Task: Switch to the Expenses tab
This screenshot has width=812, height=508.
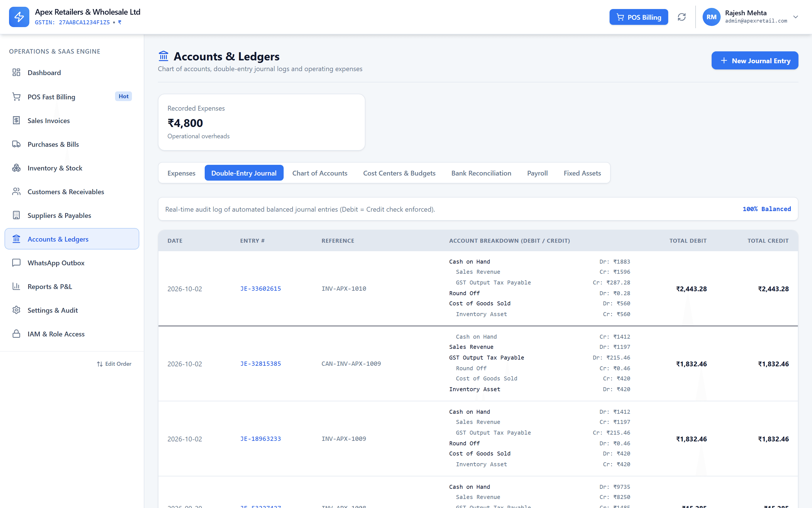Action: (x=181, y=173)
